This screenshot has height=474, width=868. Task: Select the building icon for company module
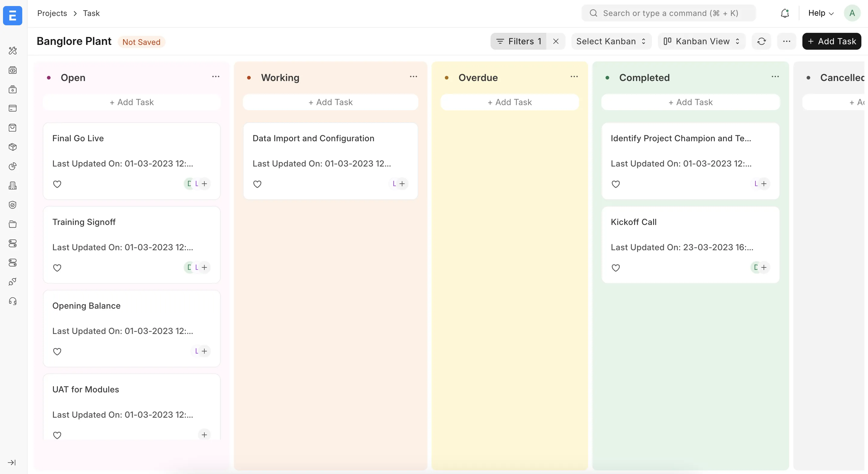click(x=13, y=186)
